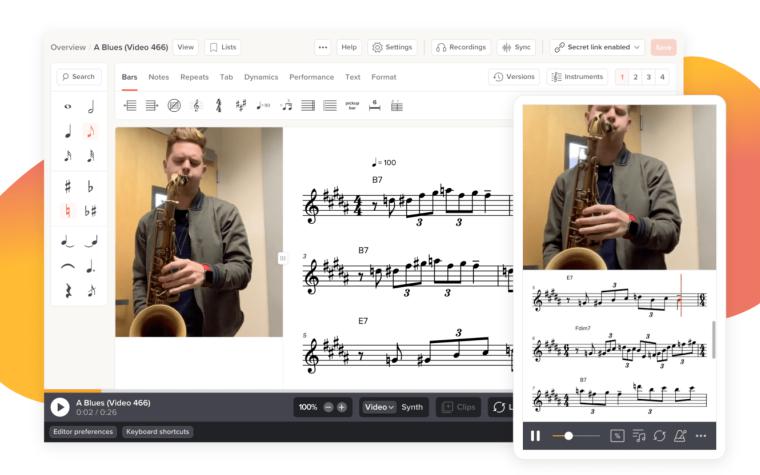The height and width of the screenshot is (475, 760).
Task: Insert a bar after the current bar
Action: 152,105
